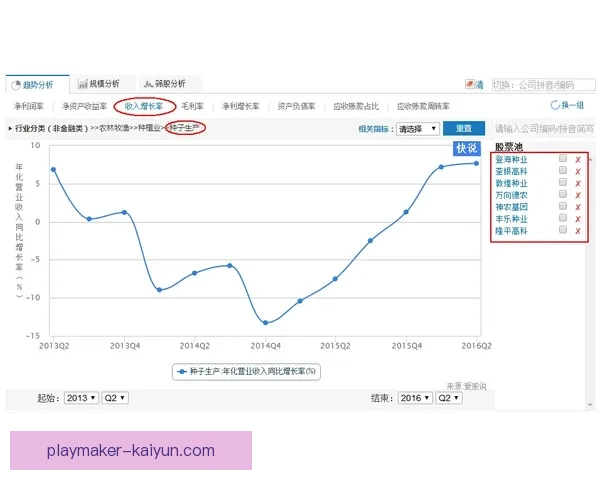This screenshot has height=480, width=600.
Task: Click the 快说 badge on chart
Action: click(x=466, y=148)
